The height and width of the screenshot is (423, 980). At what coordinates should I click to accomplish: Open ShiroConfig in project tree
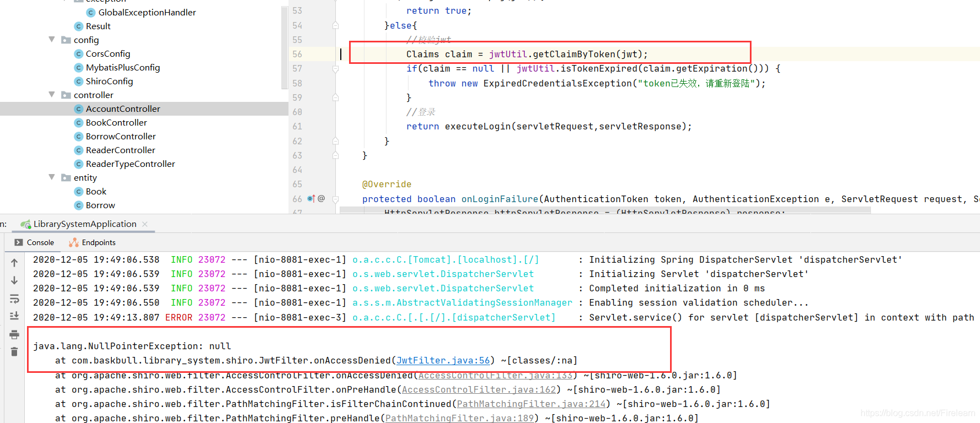(x=109, y=81)
